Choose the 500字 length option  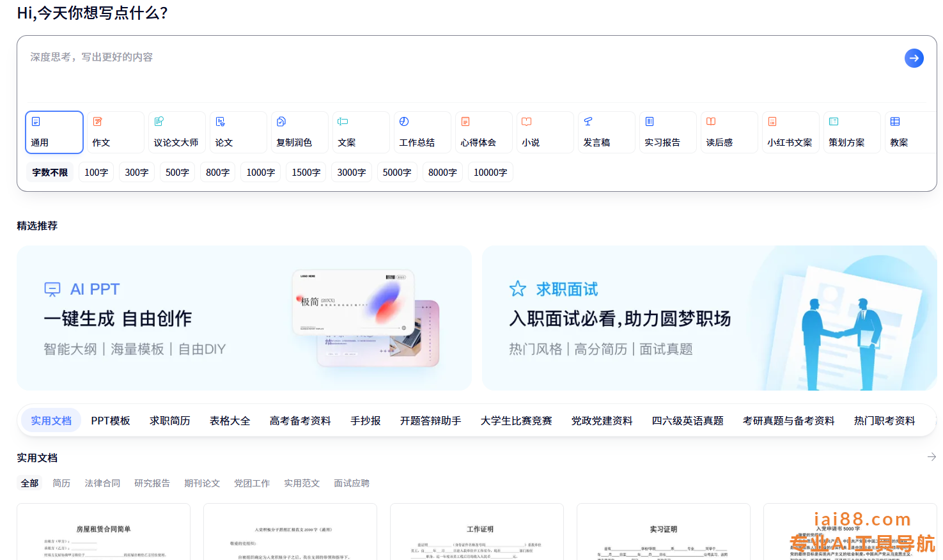[178, 173]
